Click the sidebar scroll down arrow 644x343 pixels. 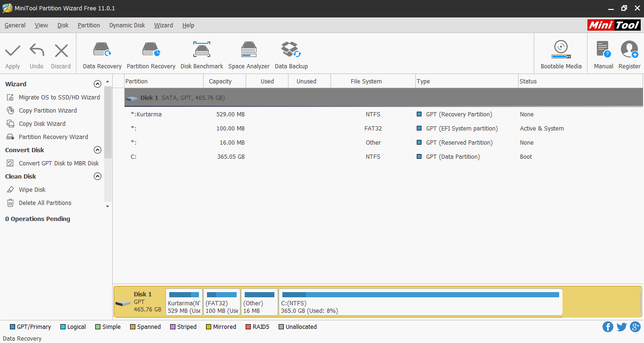coord(107,206)
